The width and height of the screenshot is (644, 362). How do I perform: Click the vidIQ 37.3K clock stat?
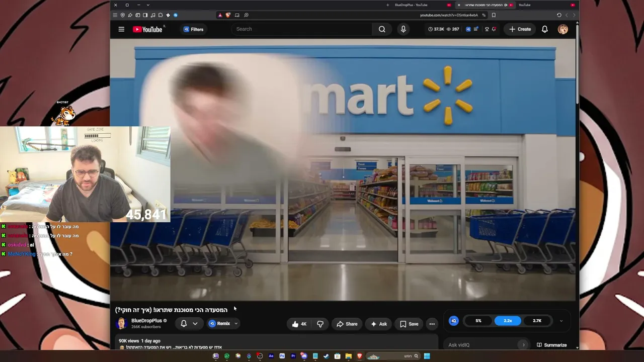pyautogui.click(x=436, y=29)
